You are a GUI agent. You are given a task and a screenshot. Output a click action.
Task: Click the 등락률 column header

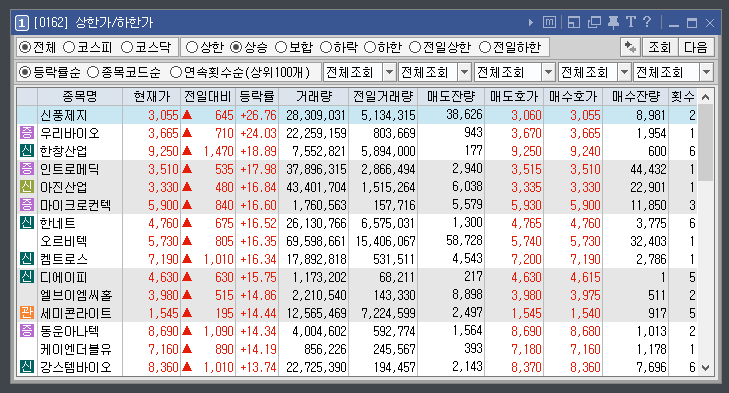(x=257, y=97)
